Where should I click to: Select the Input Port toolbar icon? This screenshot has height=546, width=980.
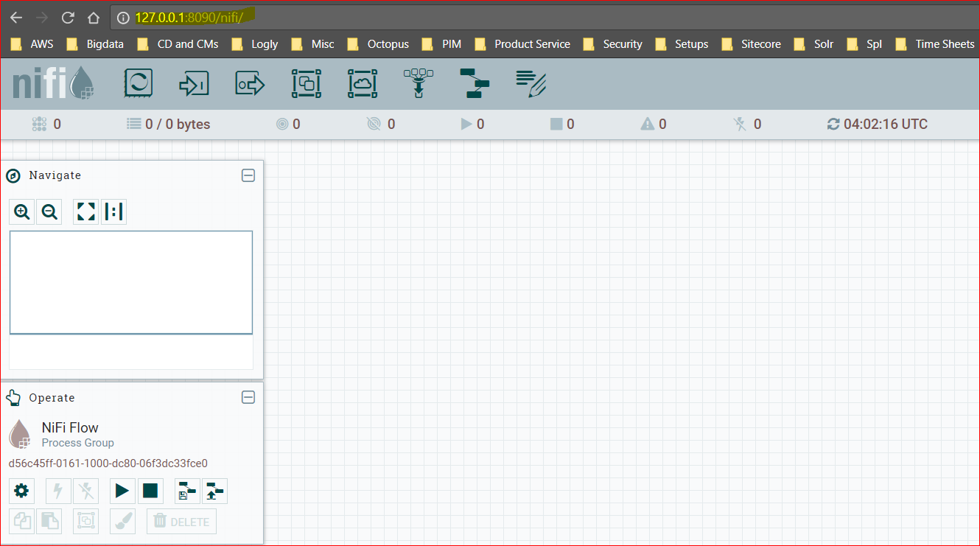click(194, 84)
